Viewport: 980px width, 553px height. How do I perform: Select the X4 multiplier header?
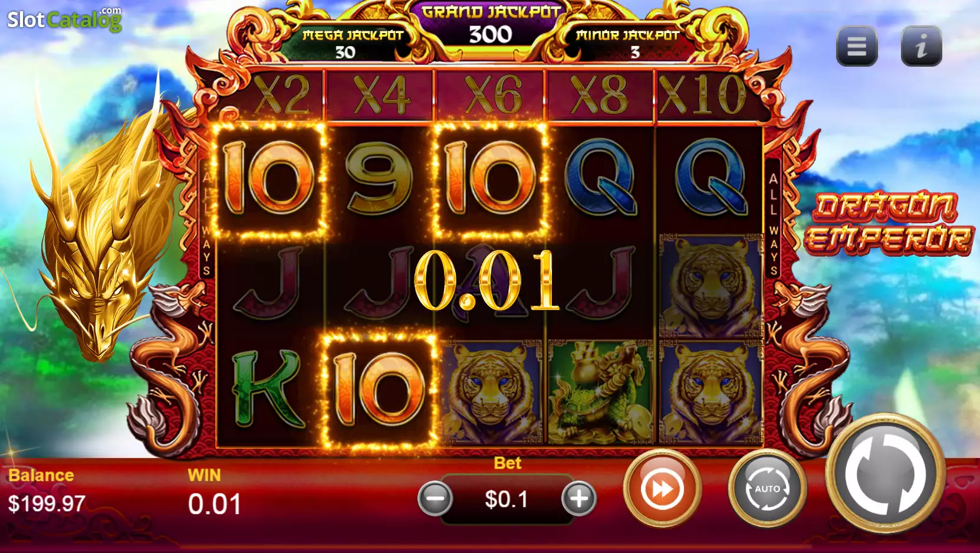click(x=382, y=95)
